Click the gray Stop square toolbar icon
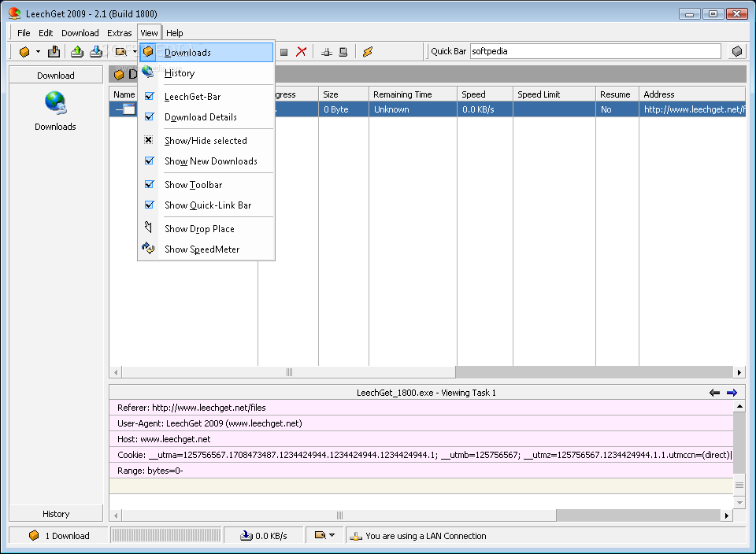The width and height of the screenshot is (756, 554). pos(284,52)
